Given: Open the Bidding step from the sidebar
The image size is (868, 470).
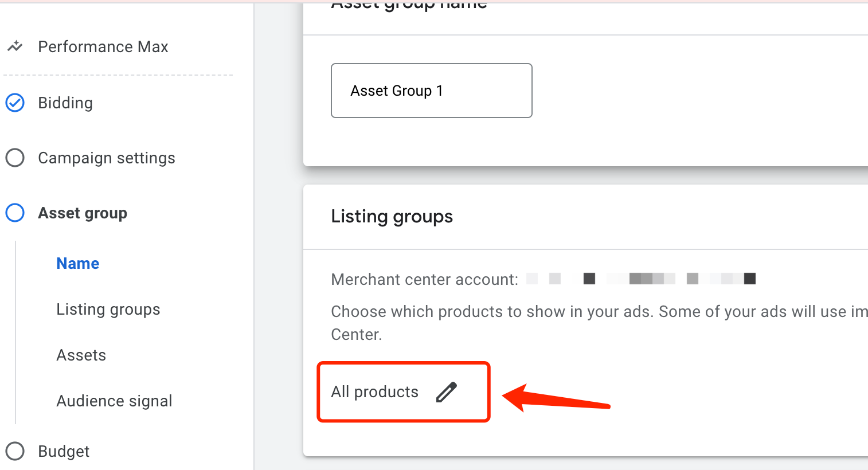Looking at the screenshot, I should [x=65, y=103].
